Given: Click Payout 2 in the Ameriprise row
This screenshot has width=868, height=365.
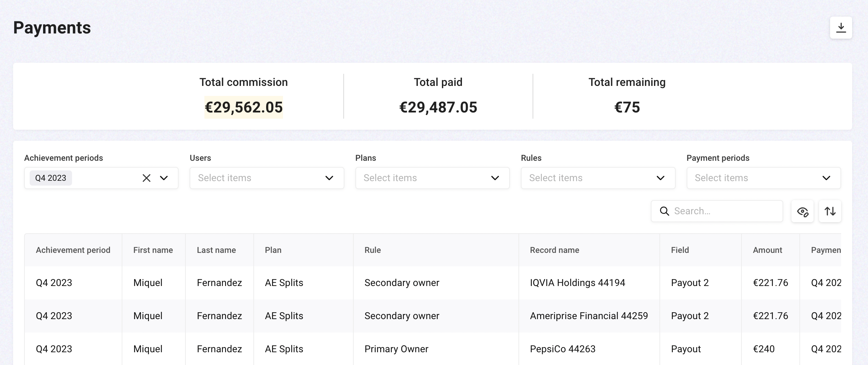Looking at the screenshot, I should click(x=690, y=316).
